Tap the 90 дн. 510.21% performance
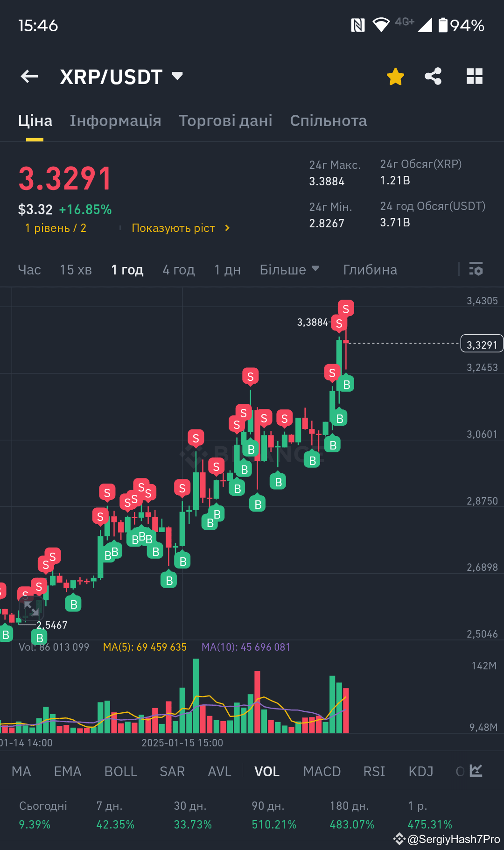This screenshot has width=504, height=850. 274,815
